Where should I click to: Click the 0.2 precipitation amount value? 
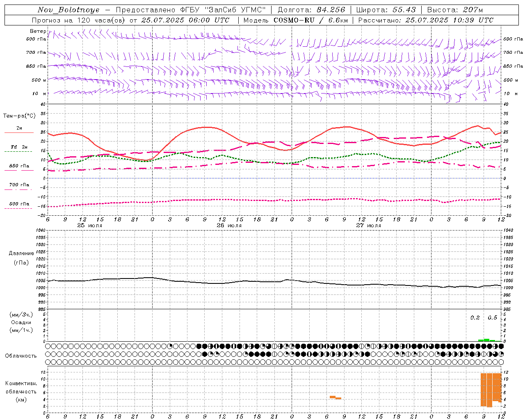pyautogui.click(x=475, y=318)
